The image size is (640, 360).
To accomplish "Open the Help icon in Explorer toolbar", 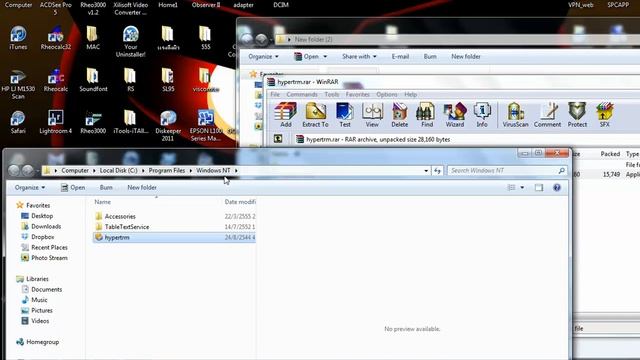I will [557, 187].
